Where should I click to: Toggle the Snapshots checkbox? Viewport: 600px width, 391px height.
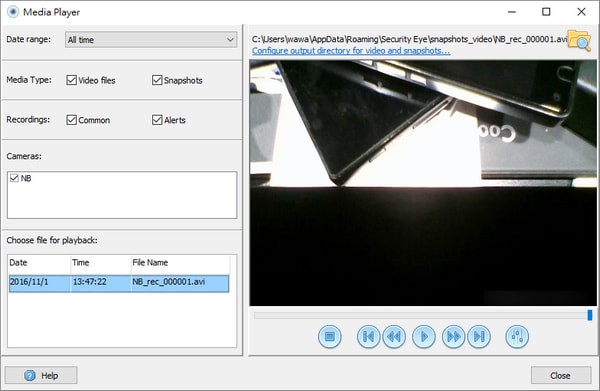(x=157, y=80)
